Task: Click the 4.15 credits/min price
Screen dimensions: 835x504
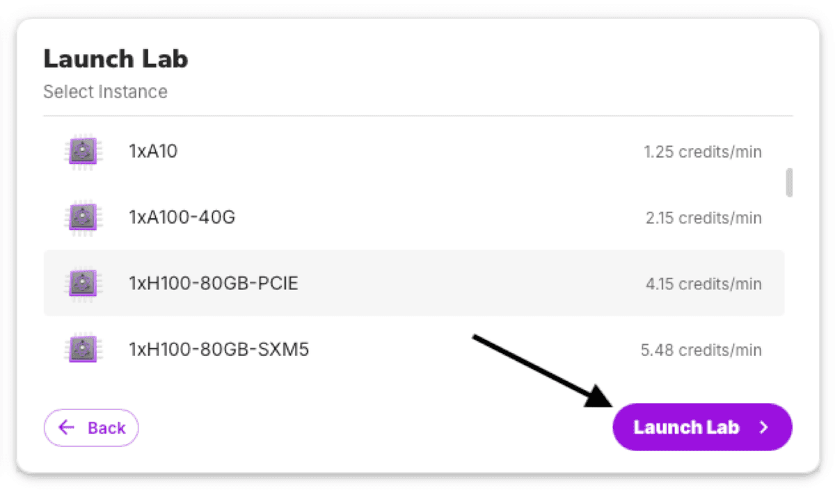Action: [703, 284]
